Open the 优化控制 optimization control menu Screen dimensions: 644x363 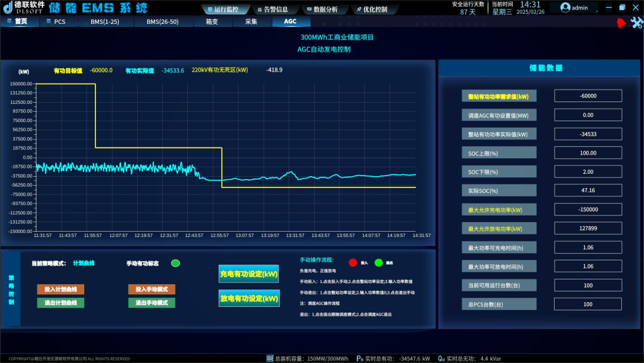371,10
